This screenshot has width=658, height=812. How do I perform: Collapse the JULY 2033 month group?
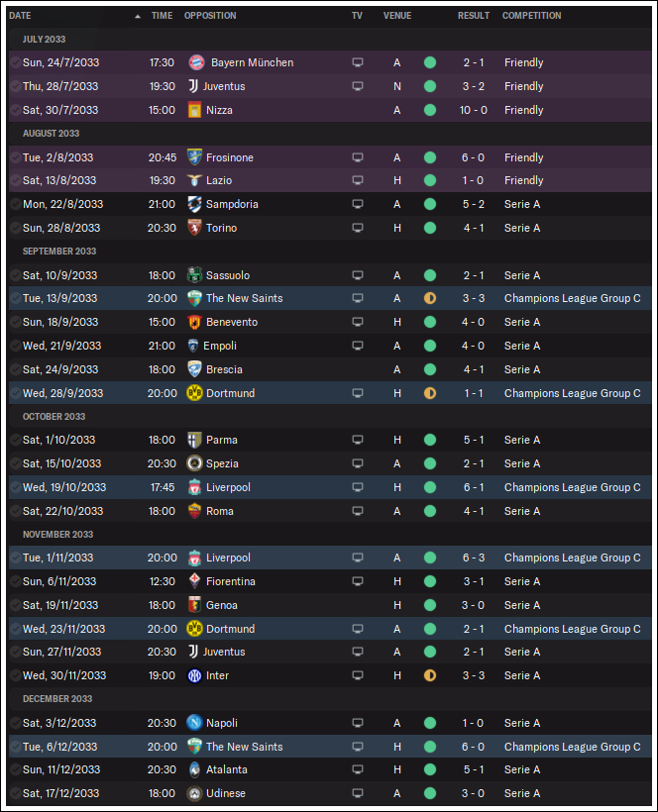pos(44,40)
